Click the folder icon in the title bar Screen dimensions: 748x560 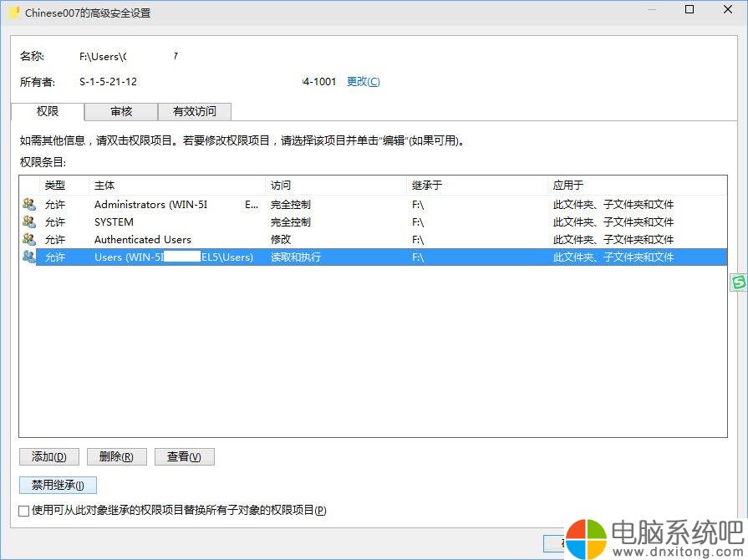coord(13,13)
